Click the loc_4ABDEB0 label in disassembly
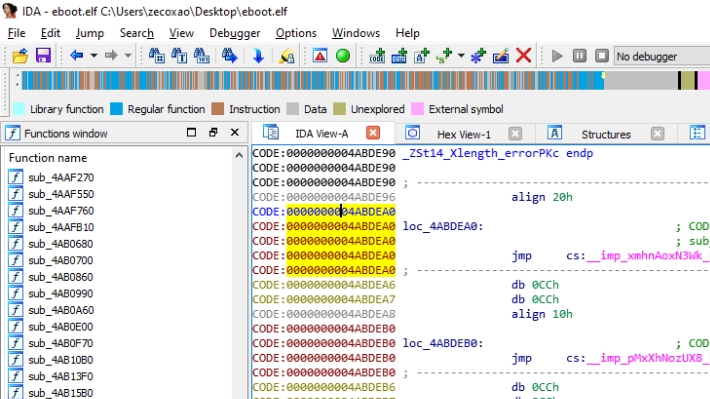The image size is (710, 399). coord(443,343)
